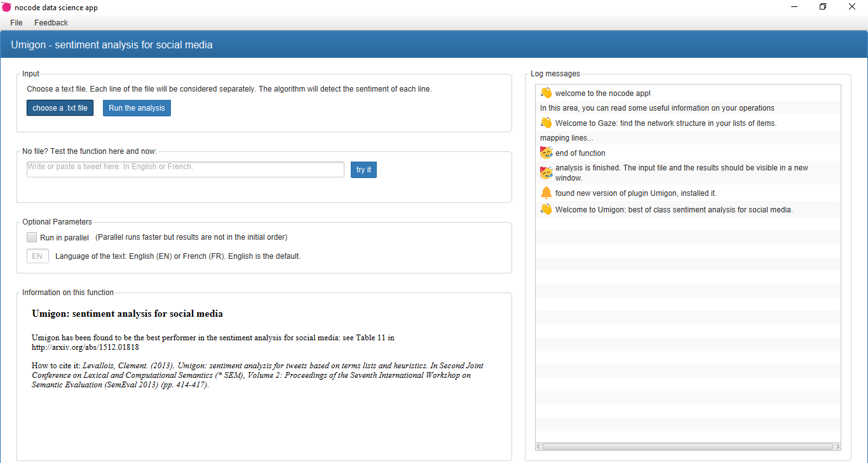Screen dimensions: 868x463
Task: Open the File menu
Action: (x=16, y=22)
